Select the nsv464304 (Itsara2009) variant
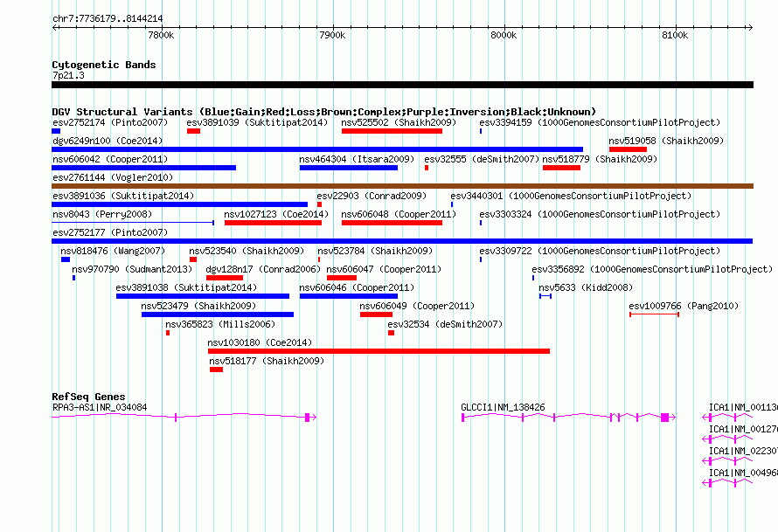The image size is (778, 532). [x=348, y=168]
